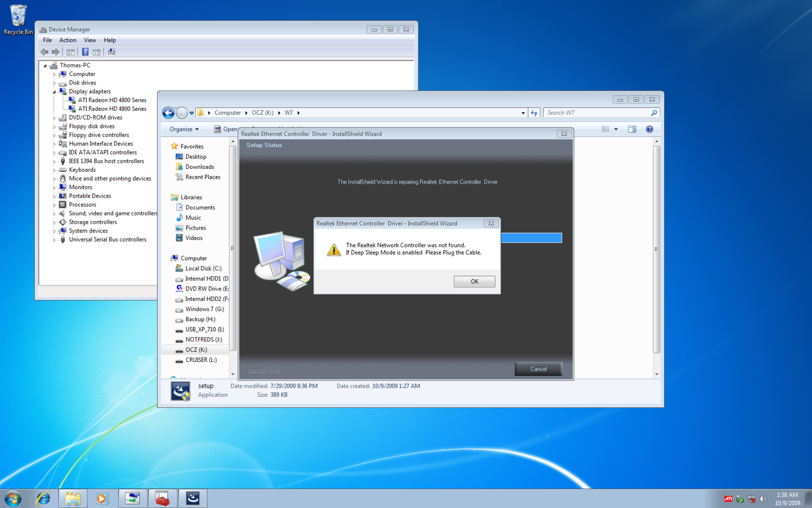Click the 'Scan for hardware changes' icon
Screen dimensions: 812x508
point(111,51)
